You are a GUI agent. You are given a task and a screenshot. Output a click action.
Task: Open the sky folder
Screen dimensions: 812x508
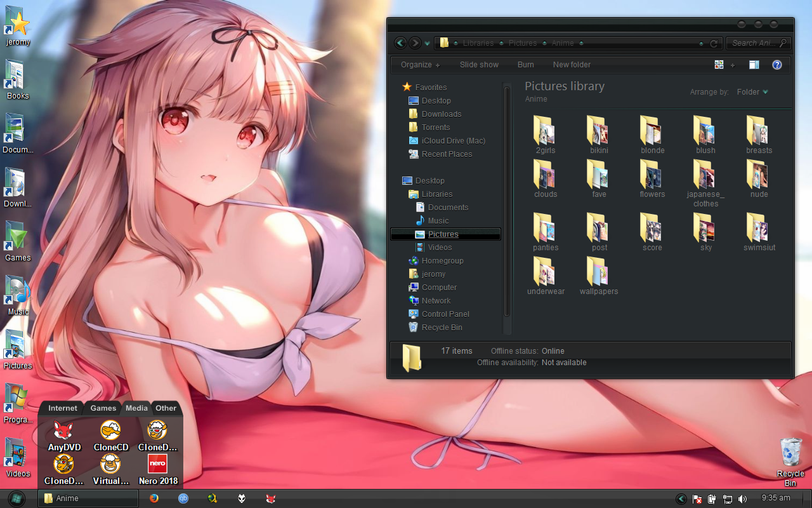(705, 232)
